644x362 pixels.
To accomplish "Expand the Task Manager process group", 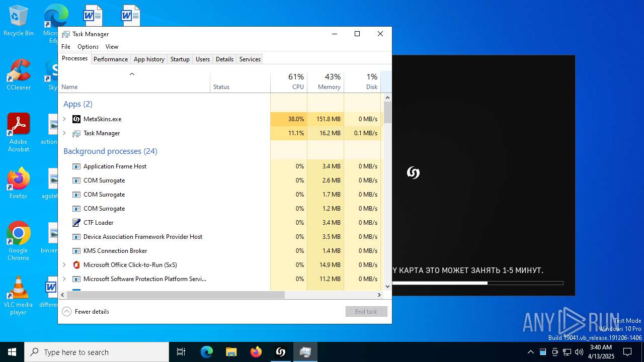I will pos(64,133).
